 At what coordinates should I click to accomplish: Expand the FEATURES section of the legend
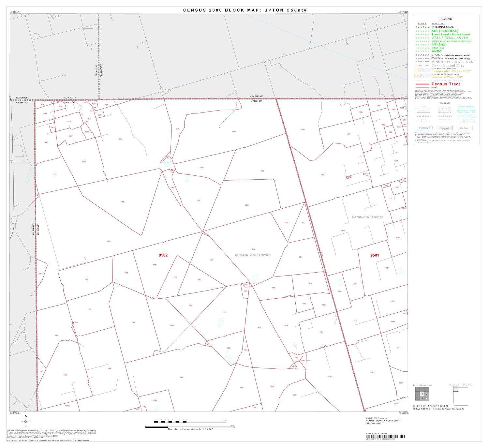click(445, 103)
